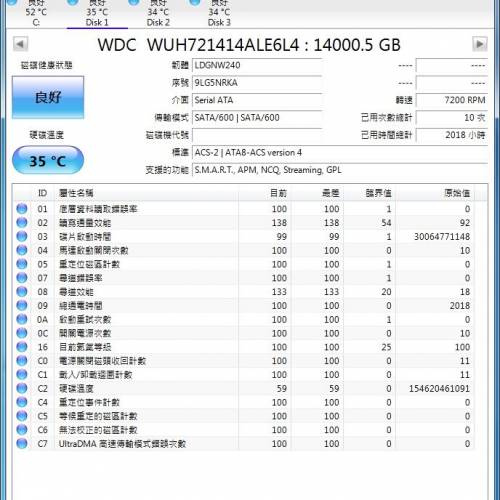Click the empty drive letter field
500x500 pixels.
pyautogui.click(x=257, y=135)
